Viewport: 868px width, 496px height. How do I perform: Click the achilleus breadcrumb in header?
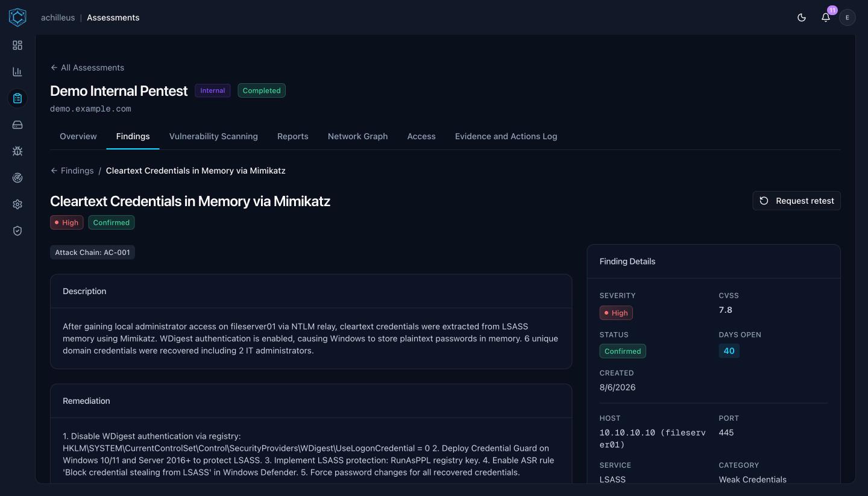pyautogui.click(x=58, y=17)
